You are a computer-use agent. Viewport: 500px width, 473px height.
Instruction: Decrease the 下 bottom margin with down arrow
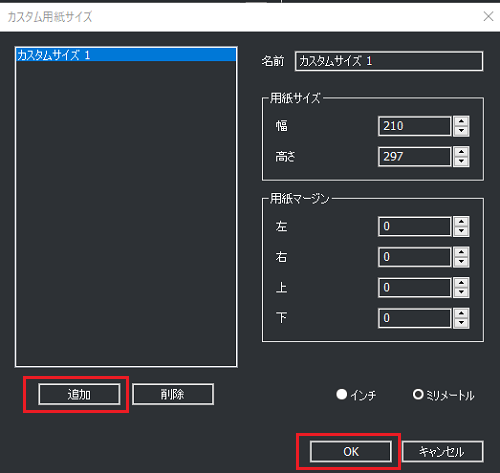click(461, 323)
